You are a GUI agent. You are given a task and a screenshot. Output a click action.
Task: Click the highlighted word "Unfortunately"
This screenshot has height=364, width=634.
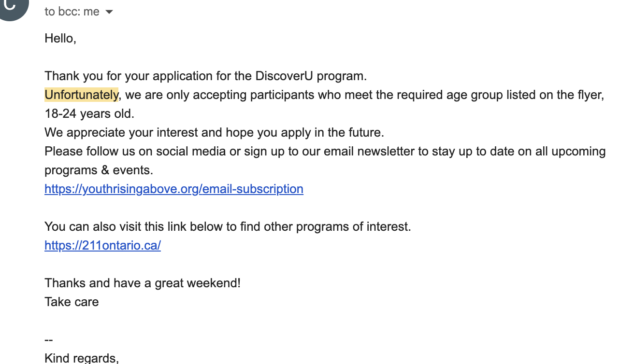(x=81, y=95)
